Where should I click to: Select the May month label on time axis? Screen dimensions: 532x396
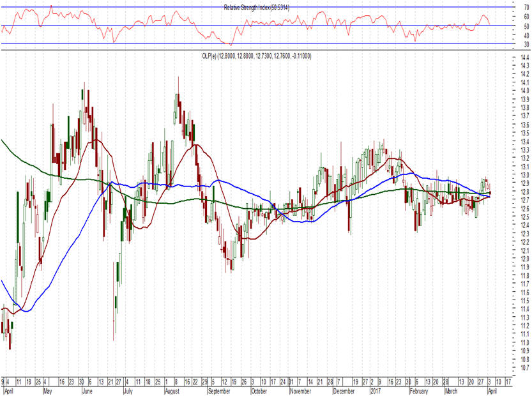click(46, 390)
